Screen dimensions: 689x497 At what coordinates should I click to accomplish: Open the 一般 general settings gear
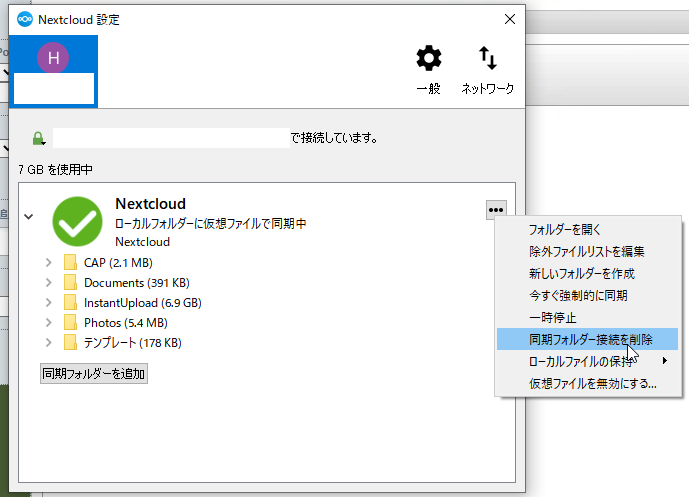pos(428,69)
